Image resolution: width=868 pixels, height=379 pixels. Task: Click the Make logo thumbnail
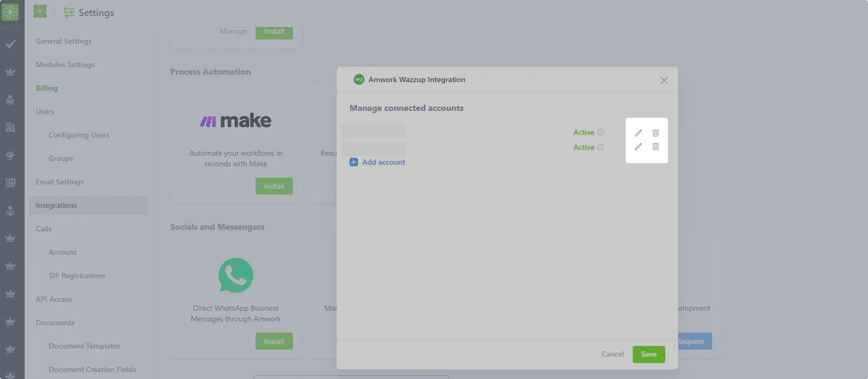pyautogui.click(x=236, y=121)
